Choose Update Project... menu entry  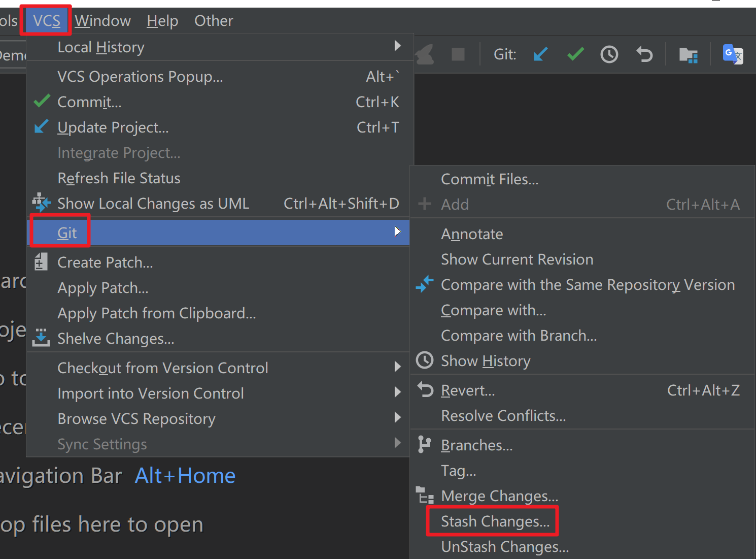tap(218, 127)
